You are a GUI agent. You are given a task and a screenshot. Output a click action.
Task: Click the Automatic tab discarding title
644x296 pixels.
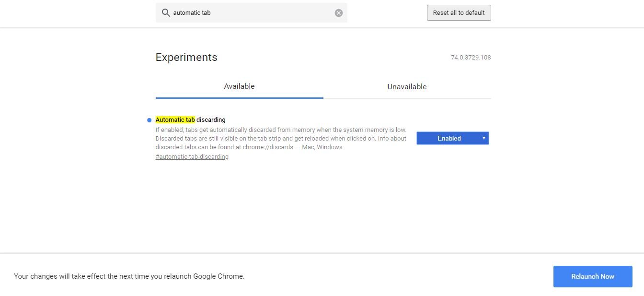[190, 119]
